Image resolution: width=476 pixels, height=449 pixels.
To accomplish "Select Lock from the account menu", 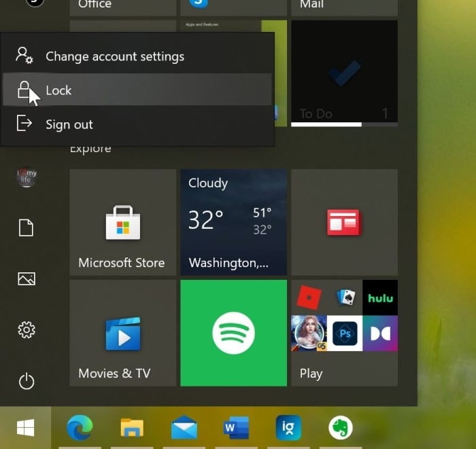I will [137, 90].
